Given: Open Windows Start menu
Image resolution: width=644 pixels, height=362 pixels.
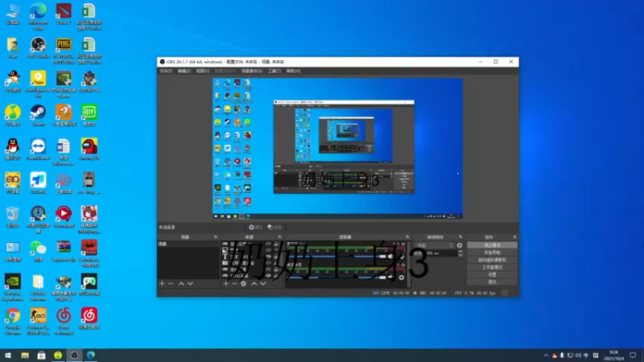Looking at the screenshot, I should (x=8, y=356).
